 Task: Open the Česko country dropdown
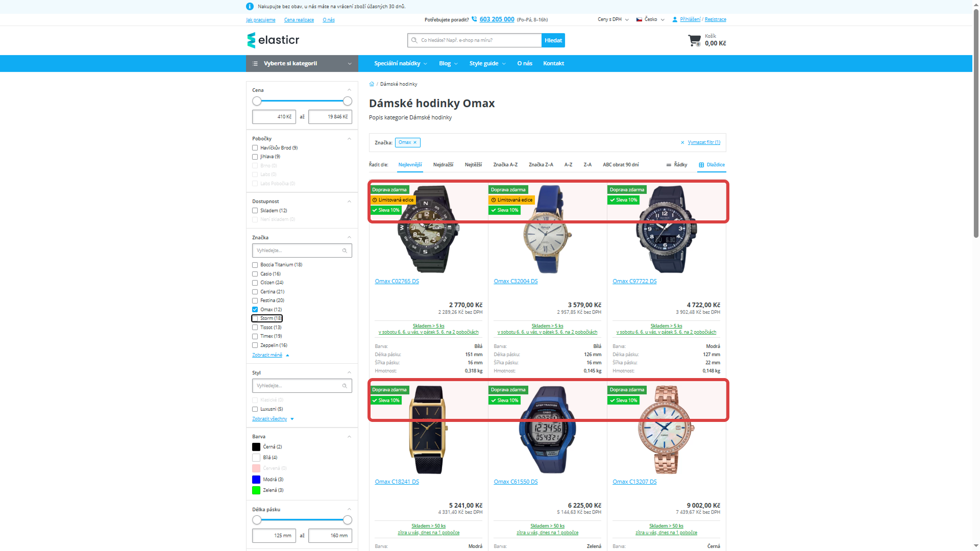[650, 19]
